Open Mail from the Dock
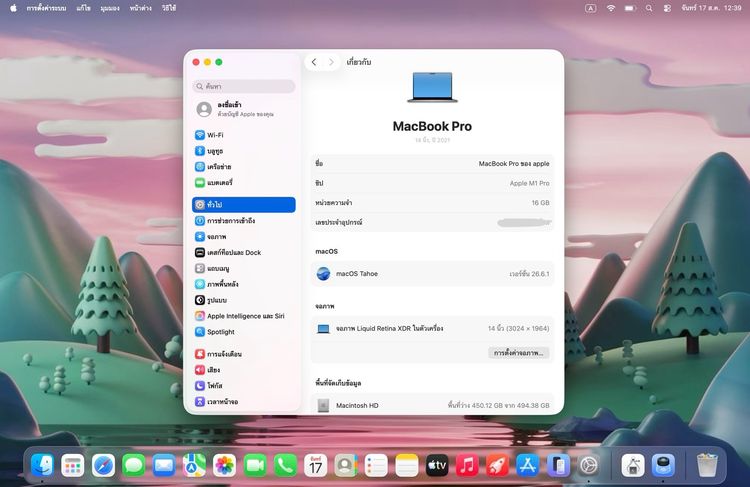 click(x=164, y=465)
